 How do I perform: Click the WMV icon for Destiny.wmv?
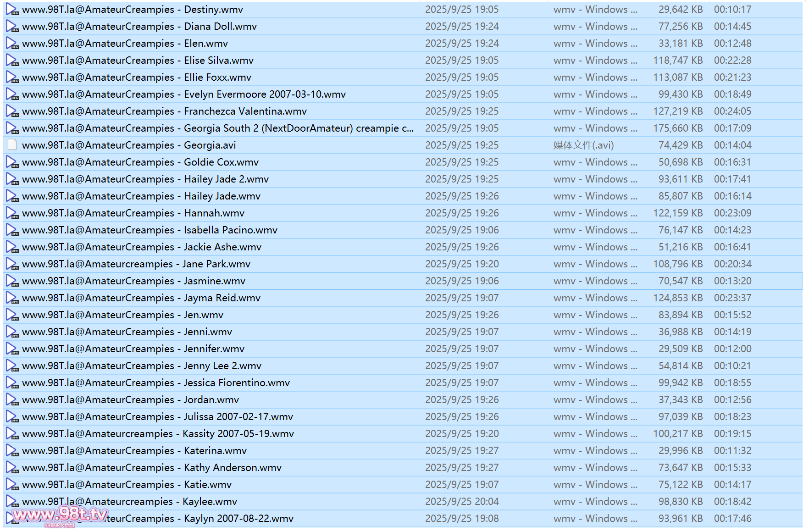click(12, 10)
